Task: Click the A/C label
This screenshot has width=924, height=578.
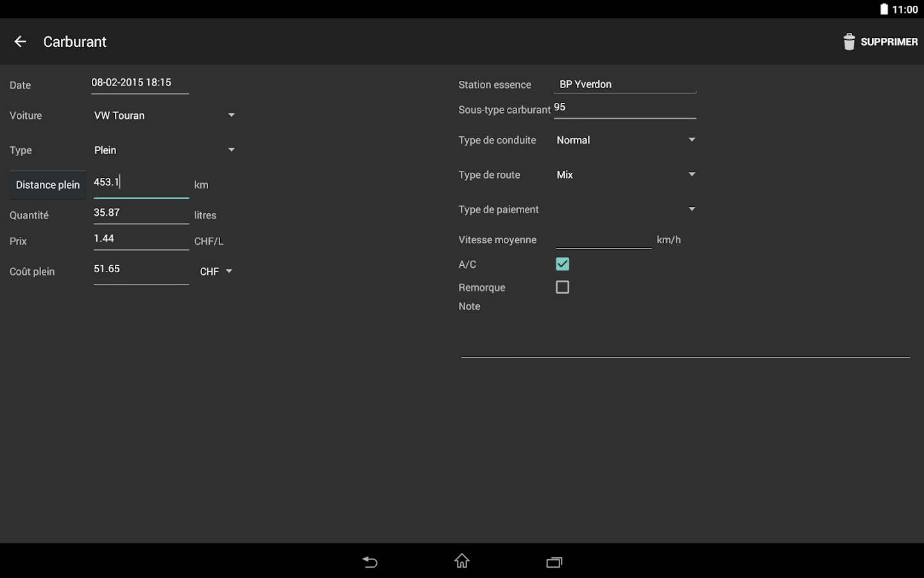Action: (x=467, y=265)
